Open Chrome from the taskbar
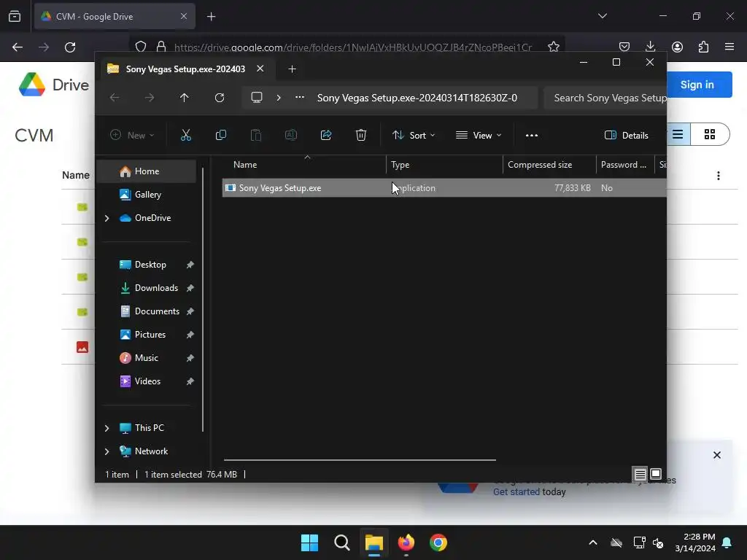 point(438,542)
